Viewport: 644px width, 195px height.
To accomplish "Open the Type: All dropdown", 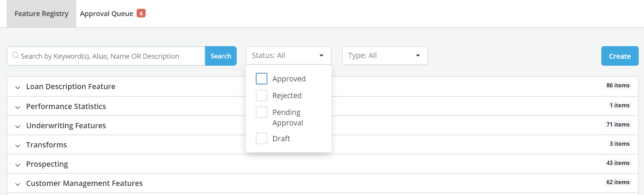I will [x=385, y=56].
